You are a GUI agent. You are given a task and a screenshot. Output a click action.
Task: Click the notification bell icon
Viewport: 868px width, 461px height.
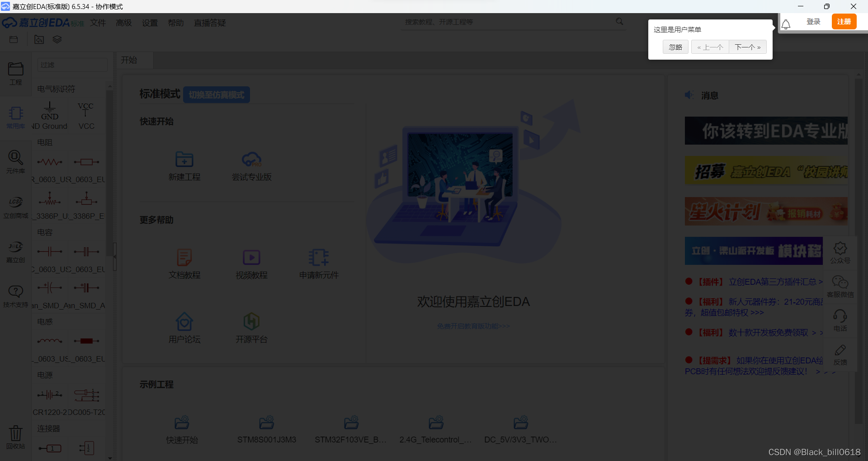(x=786, y=24)
